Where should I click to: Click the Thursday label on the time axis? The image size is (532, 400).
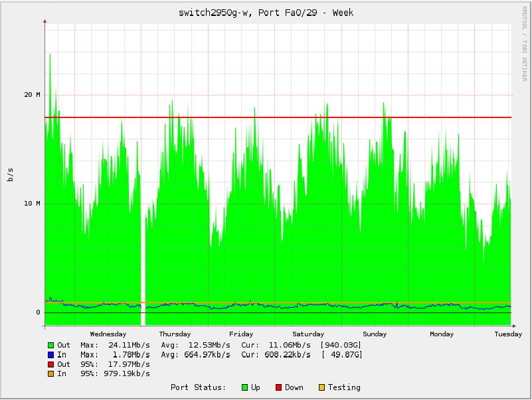175,334
